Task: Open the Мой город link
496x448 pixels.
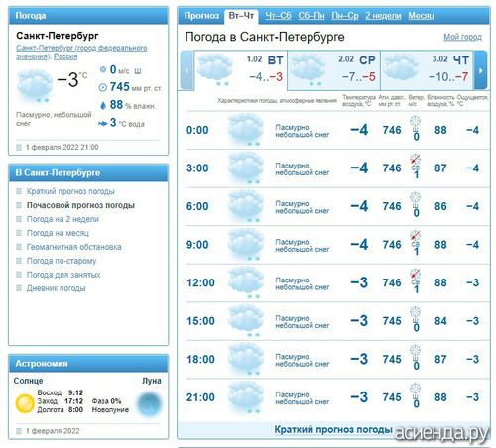Action: [462, 37]
